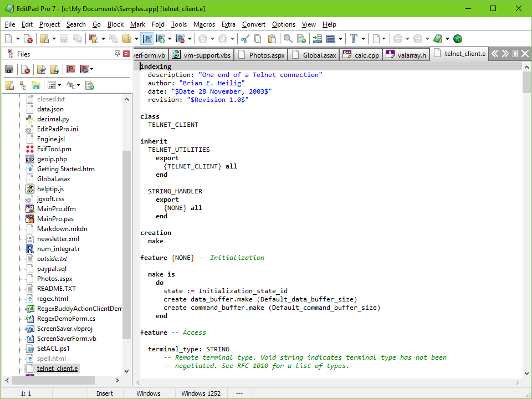Switch to the calc.cpp tab
The image size is (532, 399).
click(x=361, y=54)
